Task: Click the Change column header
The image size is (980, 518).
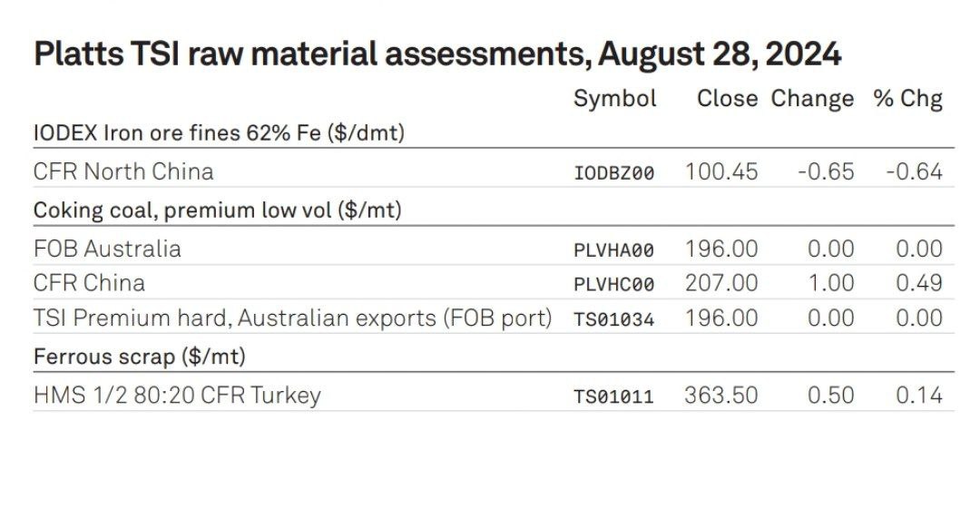Action: 812,100
